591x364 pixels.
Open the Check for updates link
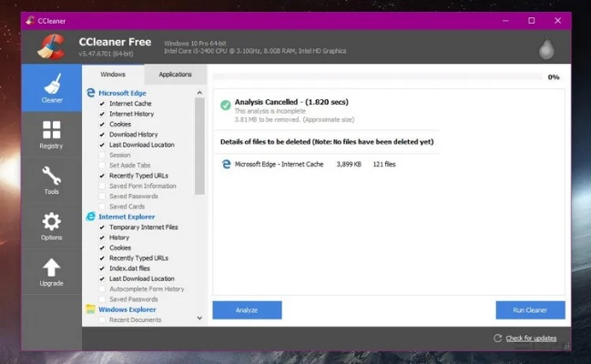[x=531, y=338]
